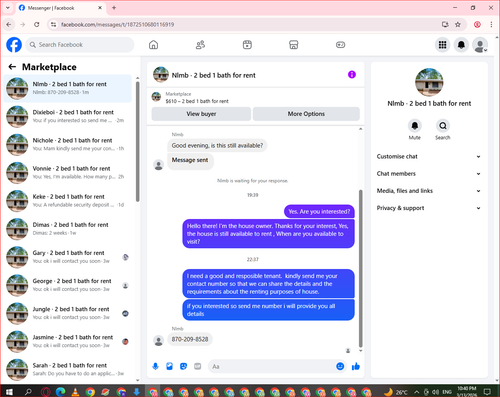Image resolution: width=500 pixels, height=397 pixels.
Task: Open the browser three-dot menu
Action: pos(491,24)
